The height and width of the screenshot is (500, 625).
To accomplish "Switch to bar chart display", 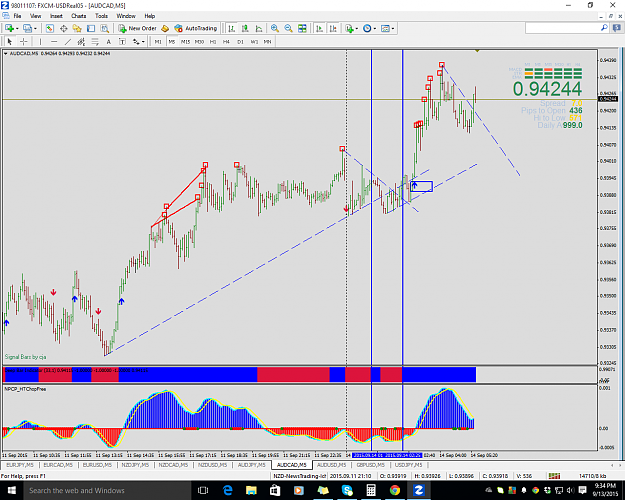I will pyautogui.click(x=232, y=28).
